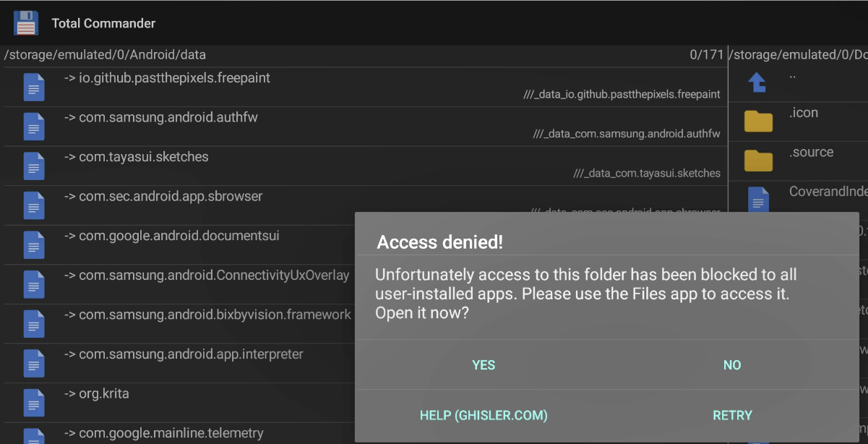Image resolution: width=868 pixels, height=444 pixels.
Task: Click the .icon folder icon
Action: [758, 121]
